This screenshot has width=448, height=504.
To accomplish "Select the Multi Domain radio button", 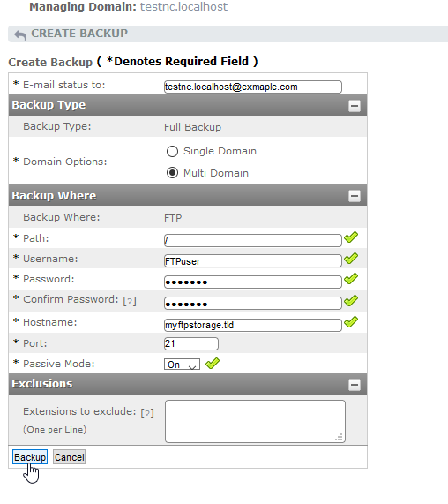I will (x=172, y=173).
